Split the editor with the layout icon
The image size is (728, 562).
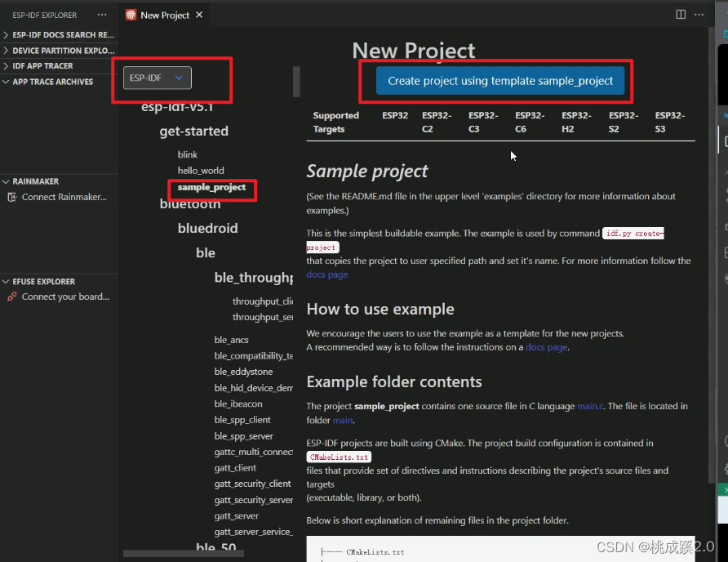pyautogui.click(x=681, y=15)
